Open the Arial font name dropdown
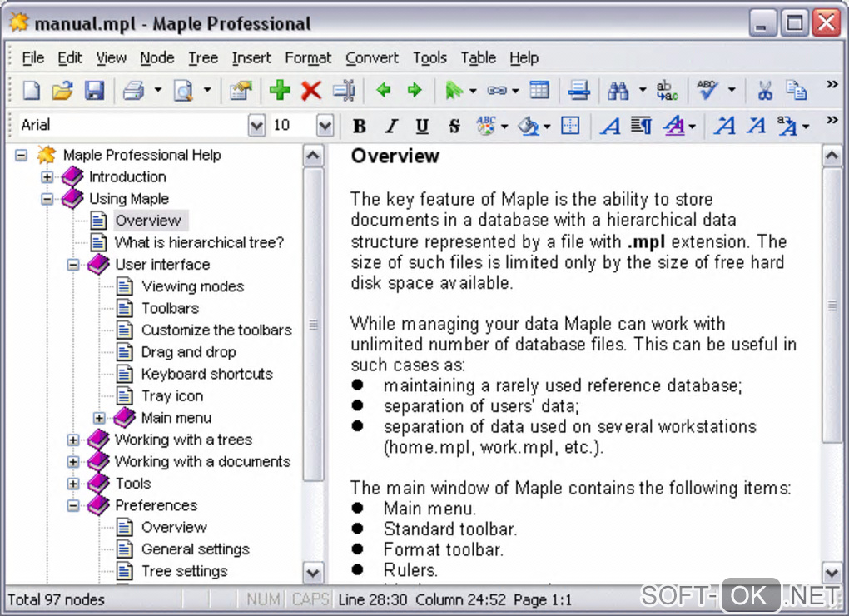Image resolution: width=849 pixels, height=616 pixels. point(256,126)
